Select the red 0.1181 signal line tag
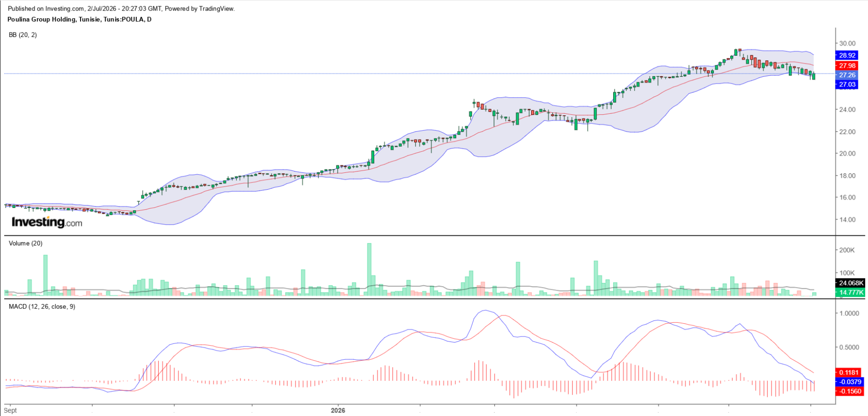The width and height of the screenshot is (868, 416). pyautogui.click(x=849, y=373)
